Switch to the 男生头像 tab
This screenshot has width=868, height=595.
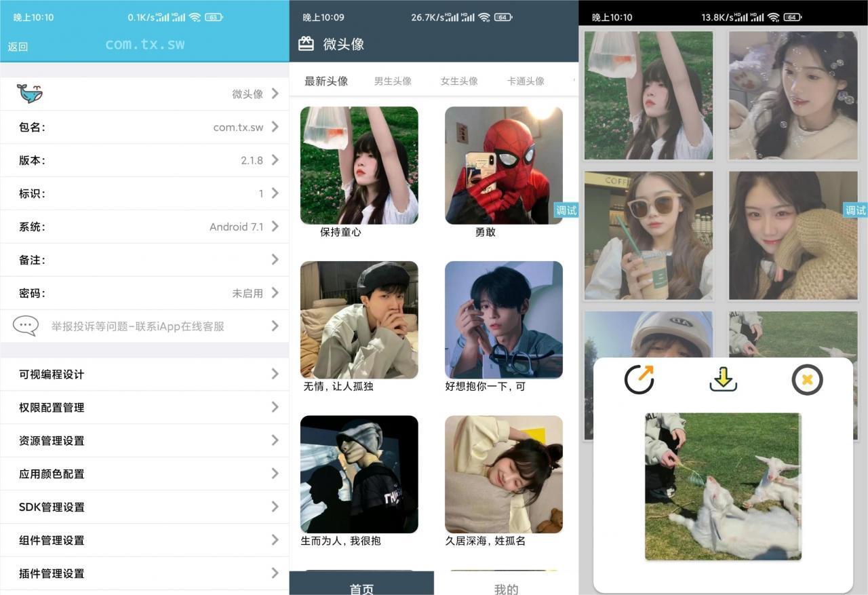click(x=393, y=81)
